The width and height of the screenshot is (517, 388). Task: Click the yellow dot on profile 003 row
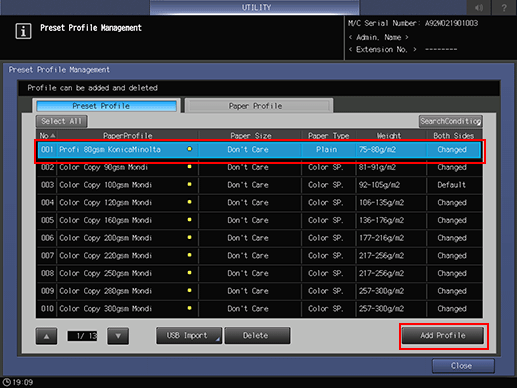189,184
